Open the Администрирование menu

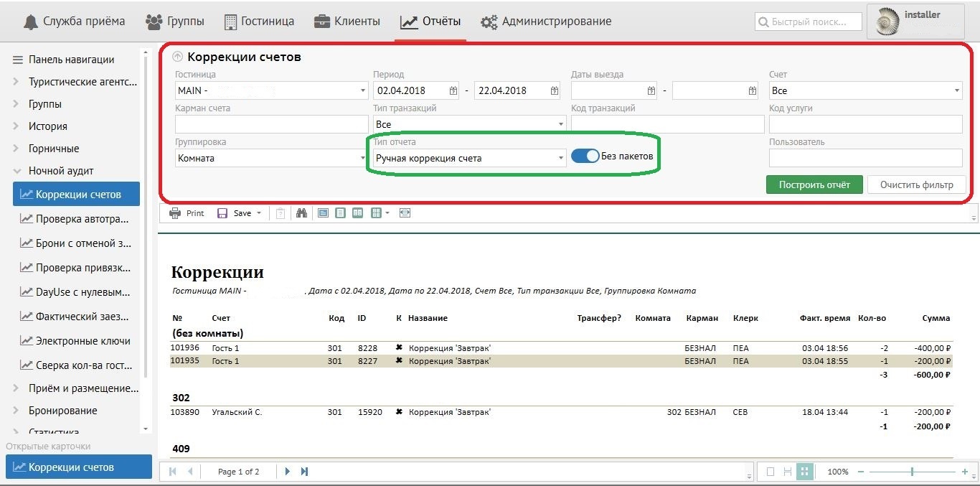546,22
